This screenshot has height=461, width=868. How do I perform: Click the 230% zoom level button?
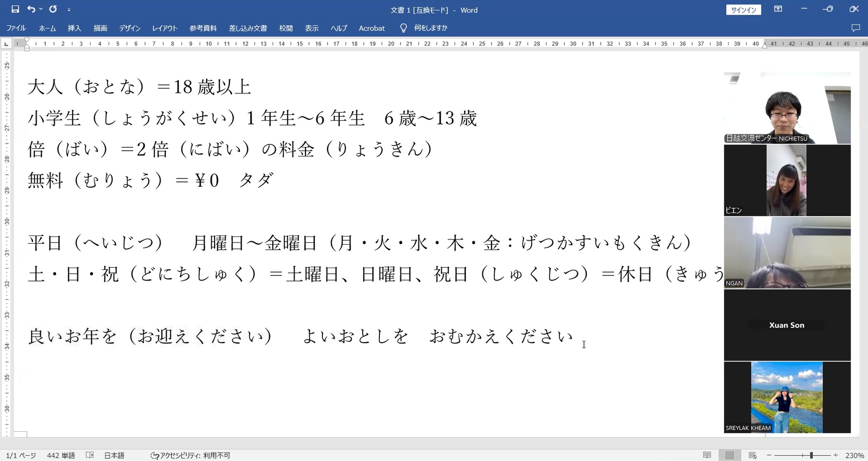tap(855, 455)
